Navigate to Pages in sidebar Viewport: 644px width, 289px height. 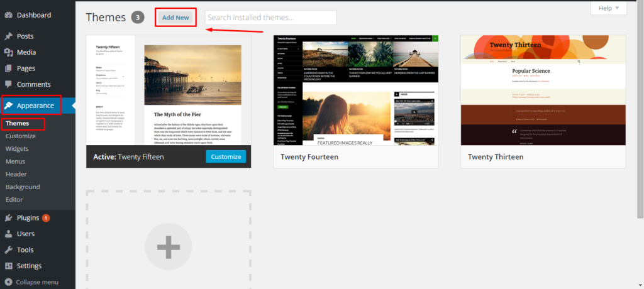click(26, 68)
